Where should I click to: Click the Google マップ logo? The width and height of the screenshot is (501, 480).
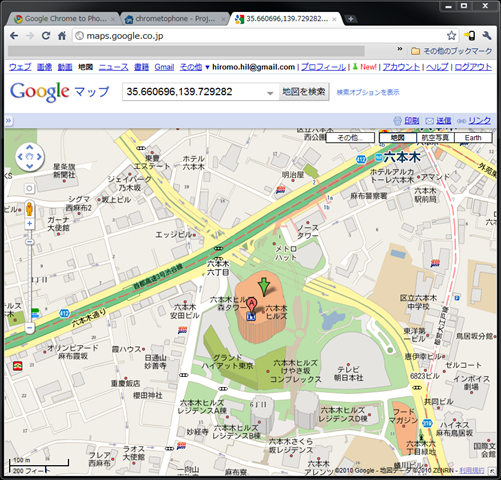pos(60,92)
